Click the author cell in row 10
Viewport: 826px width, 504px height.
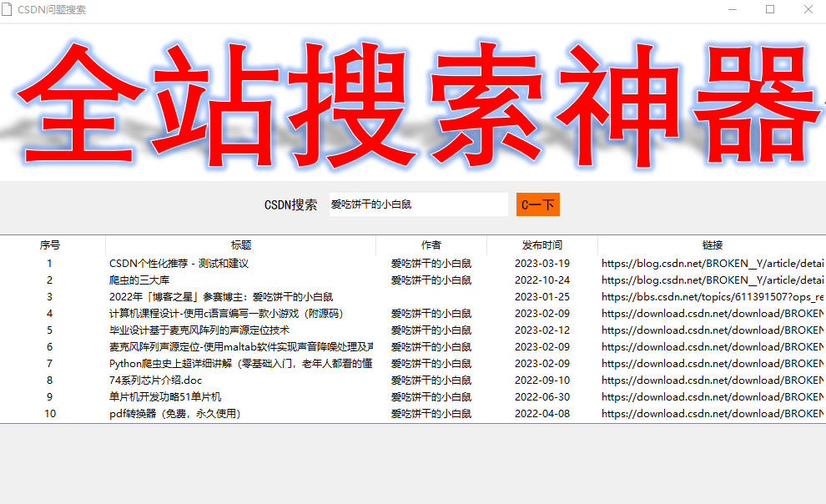431,413
